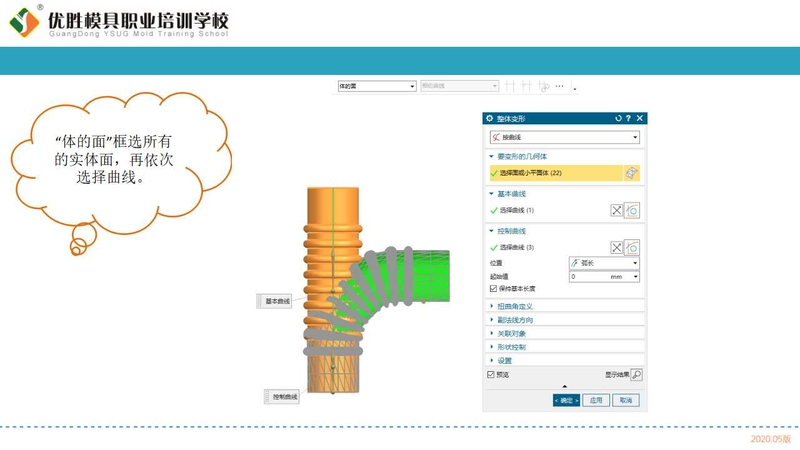The height and width of the screenshot is (450, 800).
Task: Click the X point icon under 控制曲线
Action: pyautogui.click(x=617, y=247)
